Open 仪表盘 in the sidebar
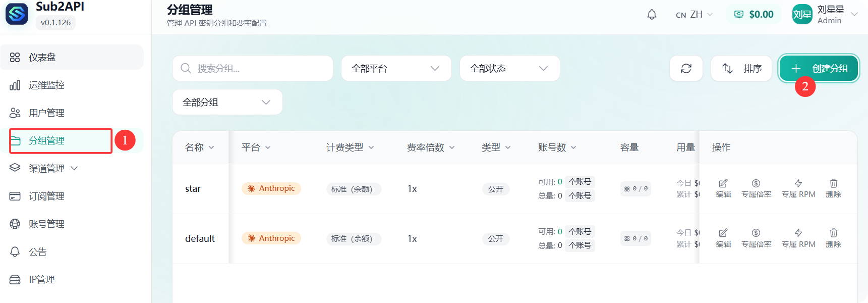Image resolution: width=868 pixels, height=303 pixels. [72, 57]
